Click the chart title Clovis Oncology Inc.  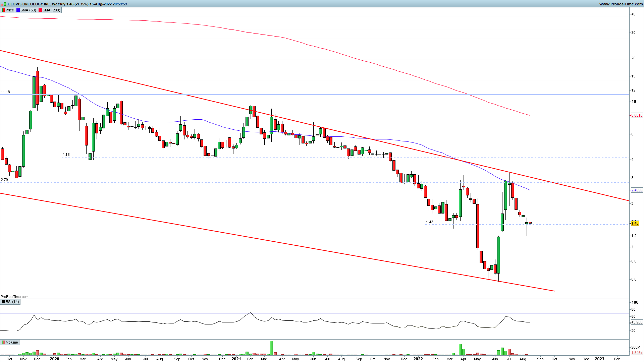tap(29, 4)
